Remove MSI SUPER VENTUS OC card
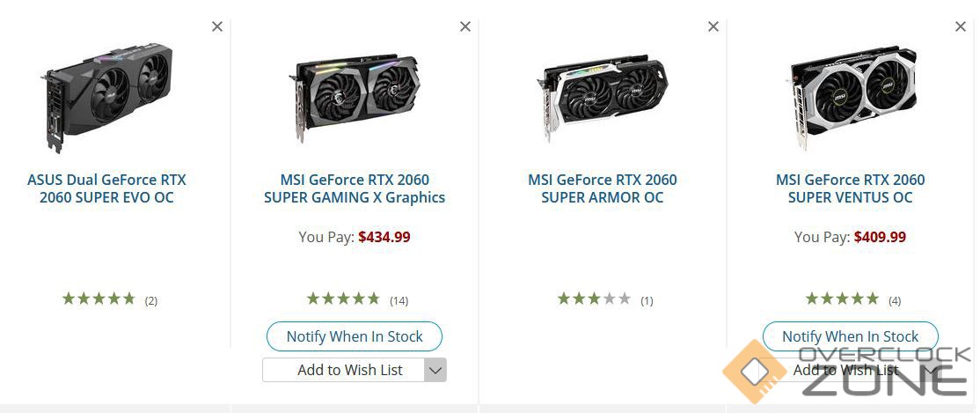This screenshot has width=980, height=413. pyautogui.click(x=961, y=26)
